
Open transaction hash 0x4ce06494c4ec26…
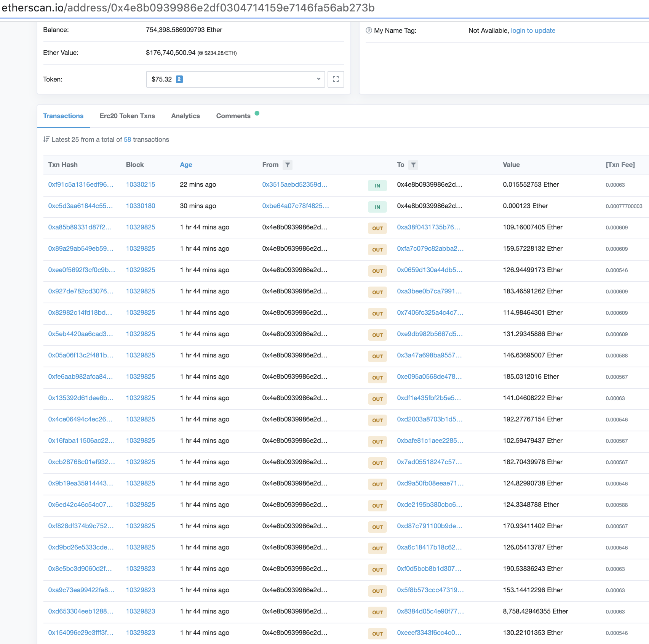pos(80,419)
